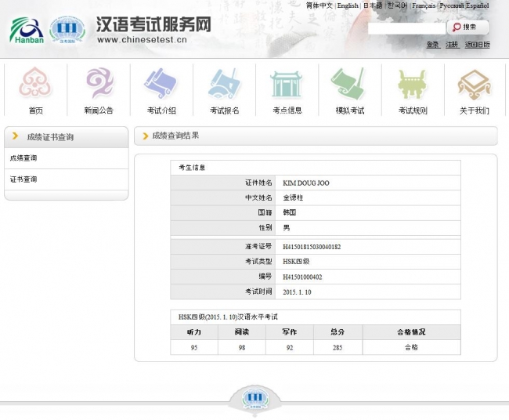Screen dimensions: 509x420
Task: Click the 总分 column header
Action: [x=338, y=332]
